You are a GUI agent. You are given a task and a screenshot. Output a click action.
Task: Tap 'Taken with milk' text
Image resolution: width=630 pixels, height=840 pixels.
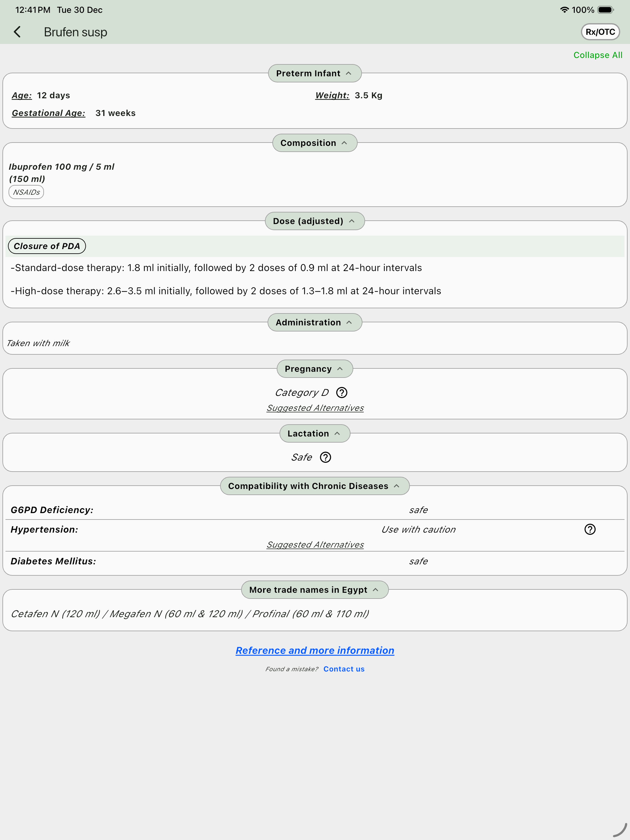click(x=38, y=343)
